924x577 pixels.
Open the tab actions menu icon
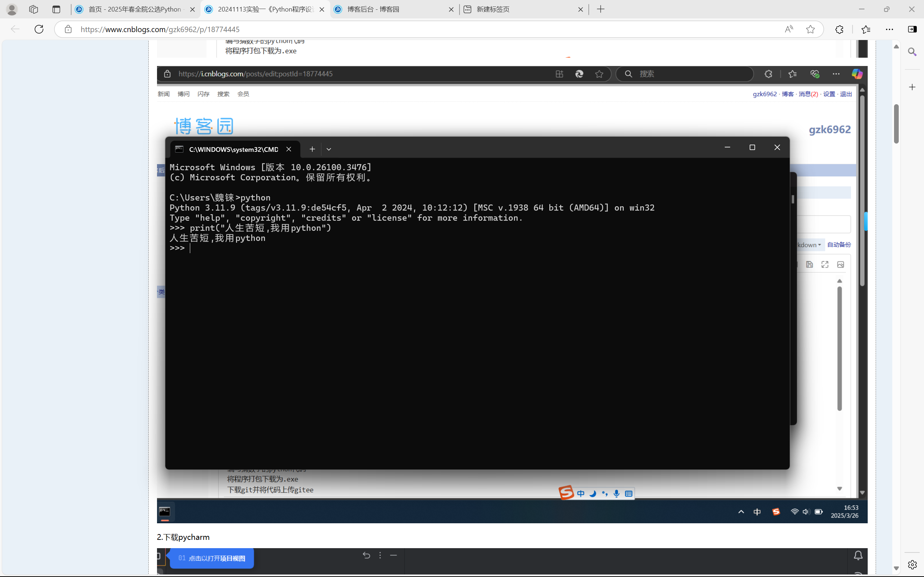point(56,9)
